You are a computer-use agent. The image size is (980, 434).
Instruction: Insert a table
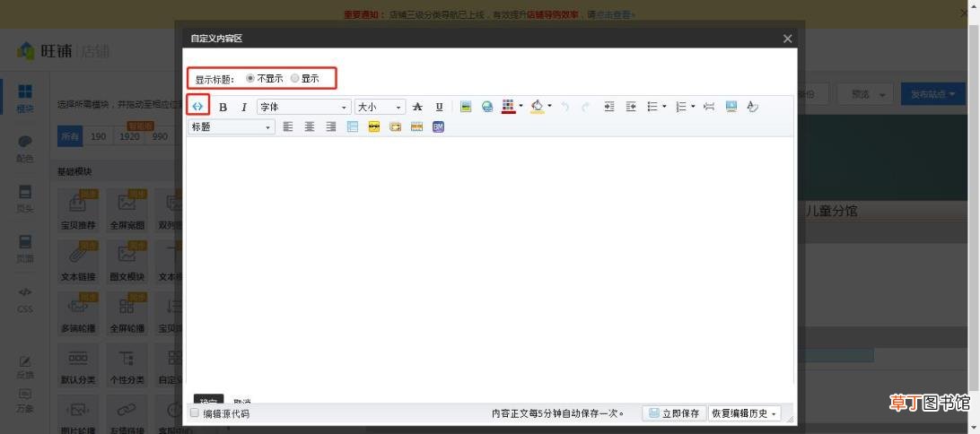pos(353,126)
